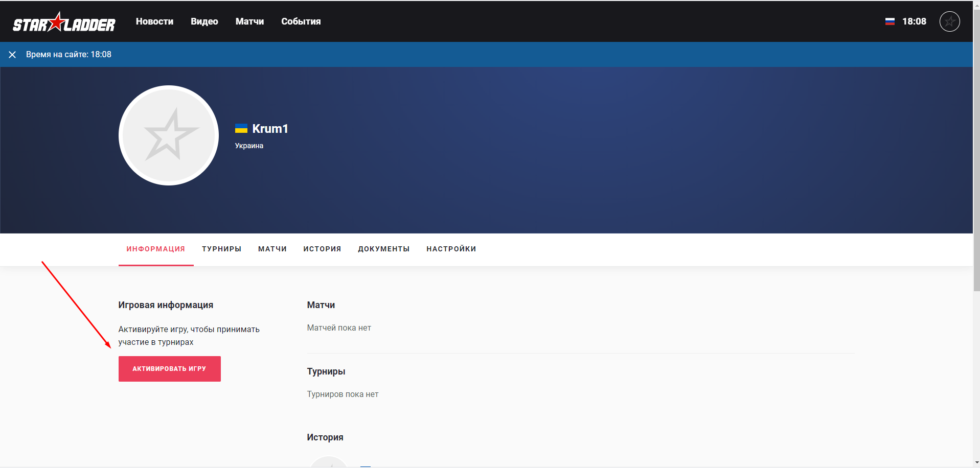Click the Матчей пока нет text
Screen dimensions: 980x468
[339, 328]
